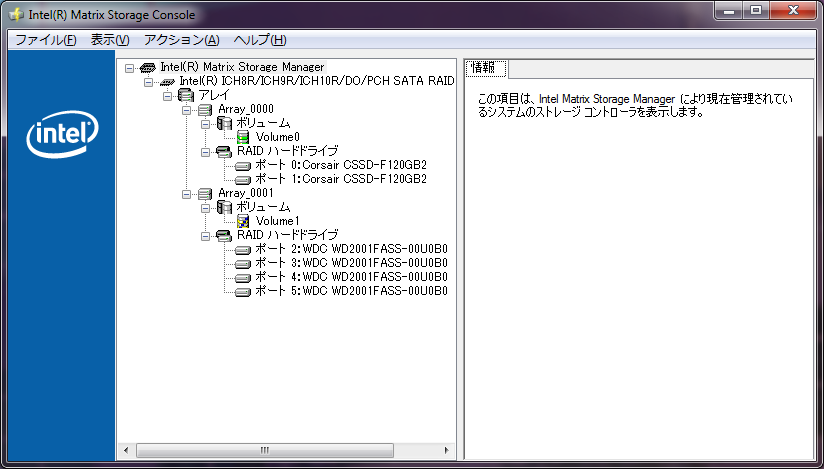This screenshot has height=469, width=824.
Task: Click RAID ハードドライブ icon under Array_0001
Action: tap(224, 236)
